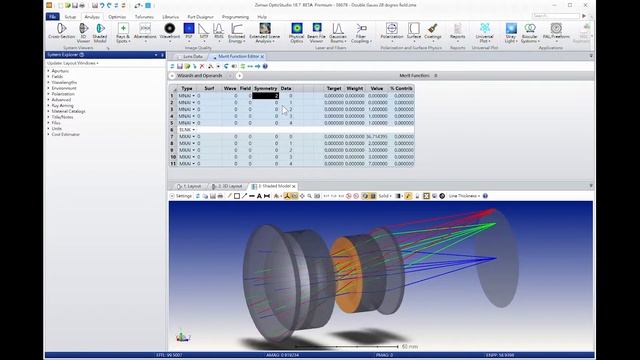Open the Part Designer ribbon tab

pos(200,17)
